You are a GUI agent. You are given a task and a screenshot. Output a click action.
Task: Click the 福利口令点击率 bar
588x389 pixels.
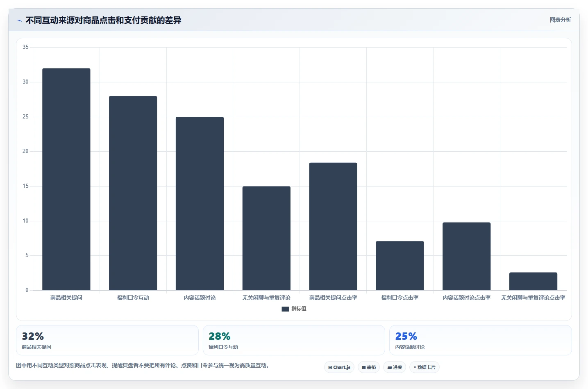[x=400, y=266]
